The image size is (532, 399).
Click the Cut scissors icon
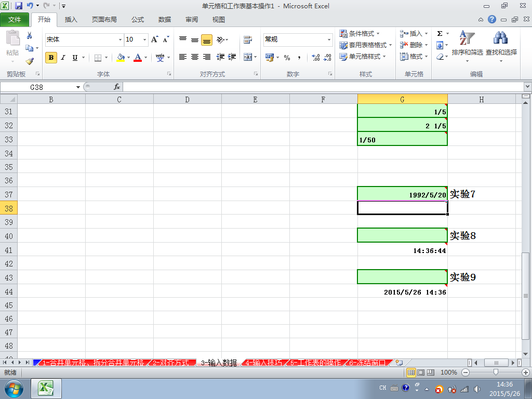29,35
